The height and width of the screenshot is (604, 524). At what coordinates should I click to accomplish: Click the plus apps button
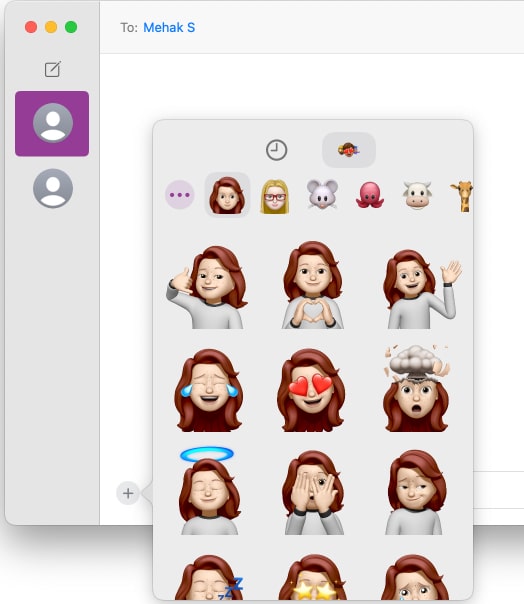[128, 493]
